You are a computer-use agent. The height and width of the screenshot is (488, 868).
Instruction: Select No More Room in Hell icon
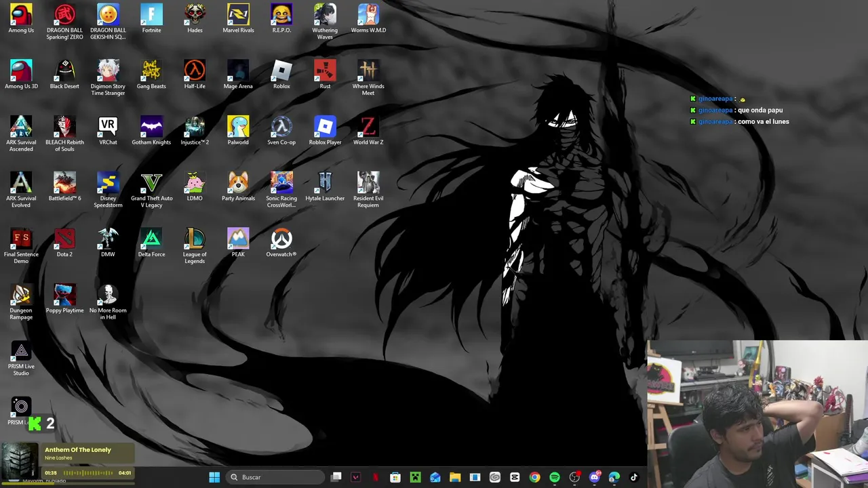[108, 303]
